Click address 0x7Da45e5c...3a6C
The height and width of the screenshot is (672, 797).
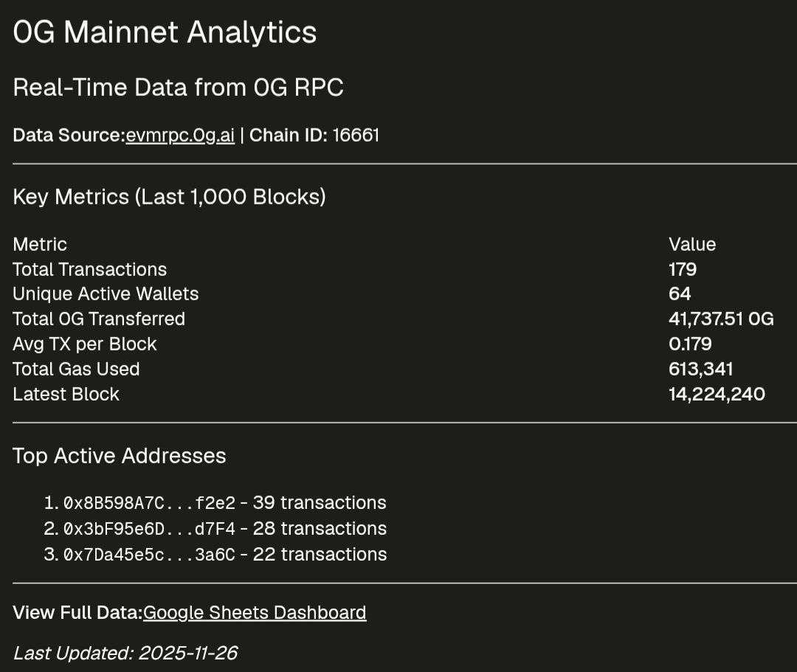tap(149, 555)
